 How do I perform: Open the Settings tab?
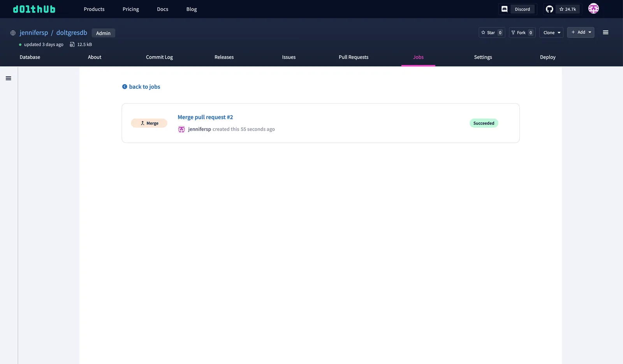point(483,57)
